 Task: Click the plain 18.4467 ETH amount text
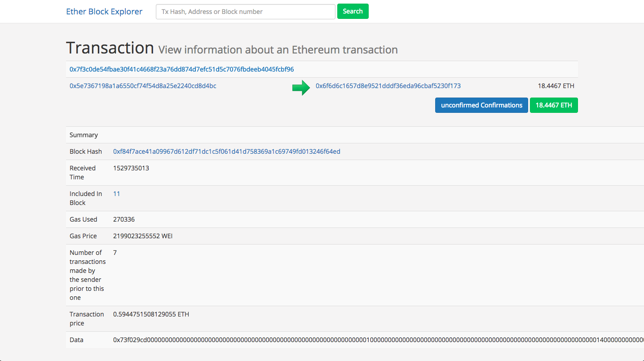click(x=556, y=86)
